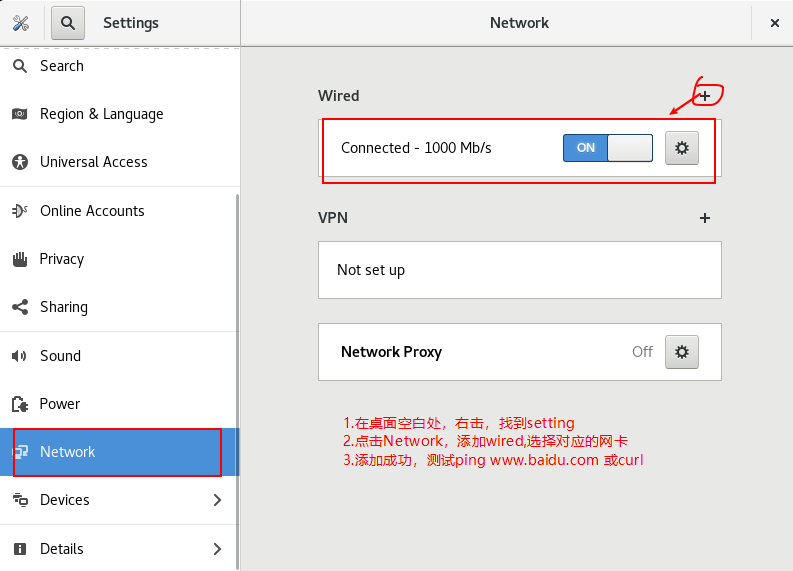This screenshot has width=793, height=571.
Task: Click the Network Proxy label
Action: point(391,352)
